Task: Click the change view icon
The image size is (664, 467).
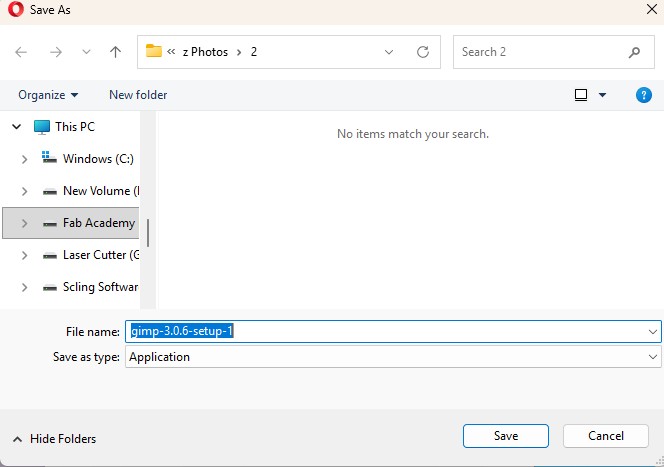Action: pyautogui.click(x=581, y=95)
